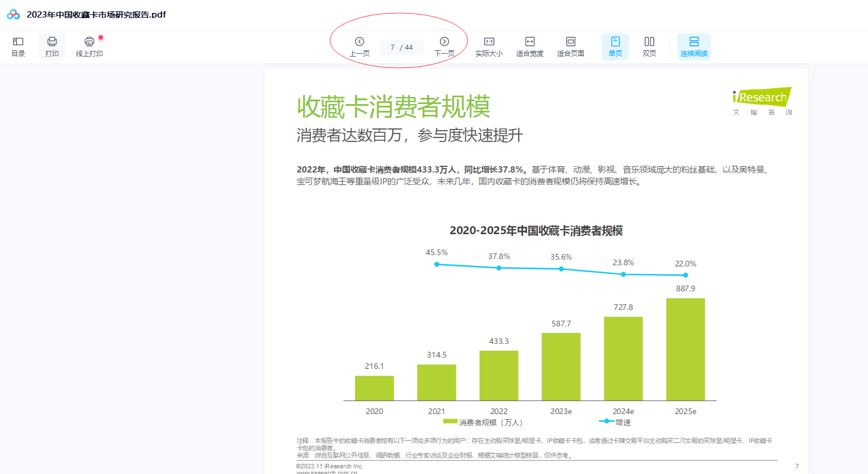
Task: Select 适合页面 fit page view
Action: click(571, 46)
